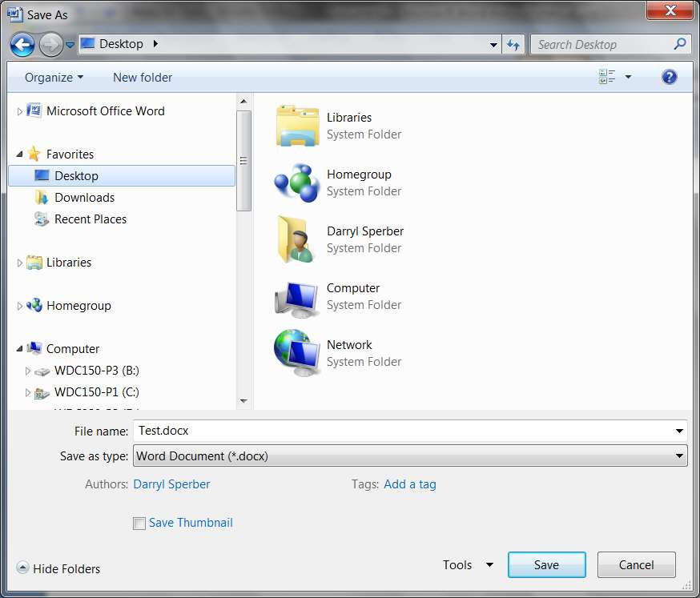This screenshot has width=700, height=598.
Task: Select the Computer system folder icon
Action: click(x=297, y=299)
